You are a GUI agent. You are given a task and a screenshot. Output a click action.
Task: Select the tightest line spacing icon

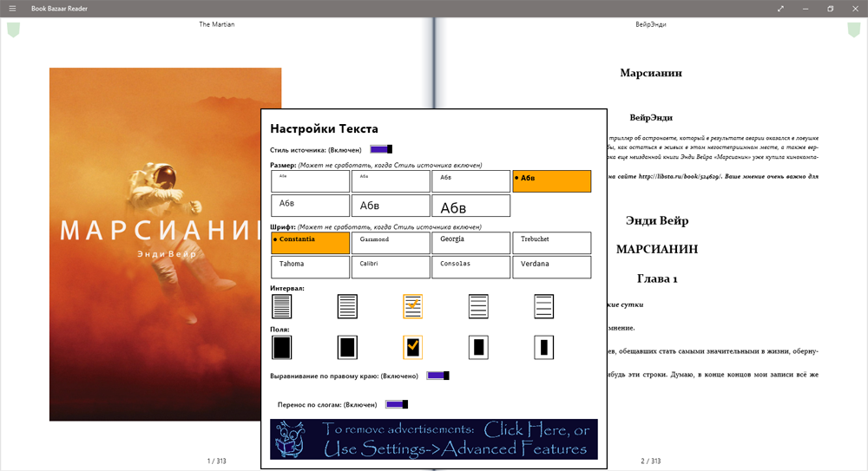point(282,306)
